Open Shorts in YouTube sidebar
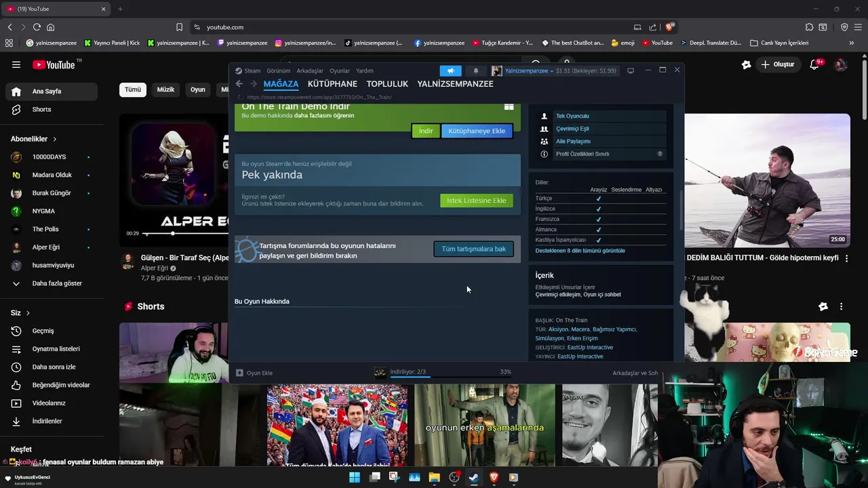This screenshot has width=868, height=488. [x=52, y=109]
